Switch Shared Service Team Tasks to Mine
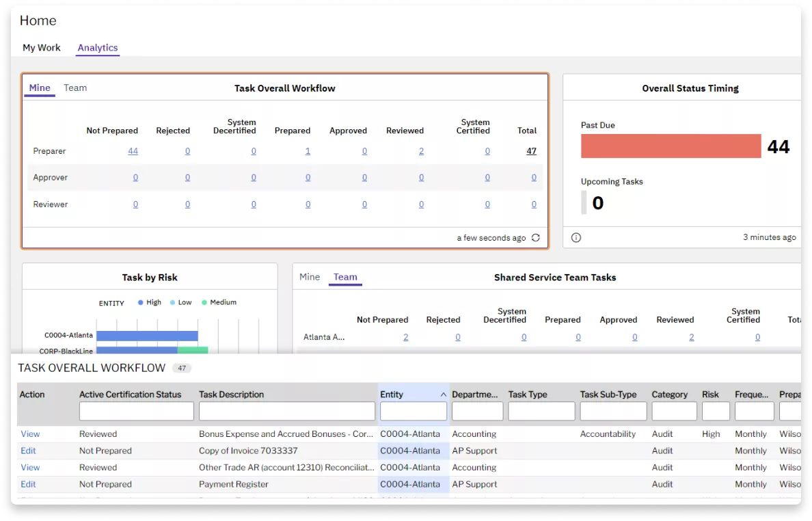Screen dimensions: 812x521 click(x=310, y=277)
